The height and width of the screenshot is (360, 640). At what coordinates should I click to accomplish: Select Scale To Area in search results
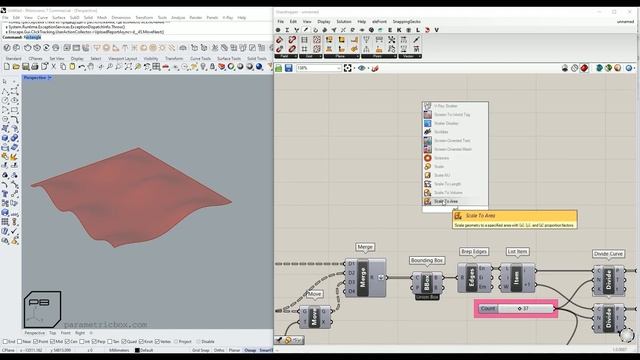pyautogui.click(x=455, y=201)
